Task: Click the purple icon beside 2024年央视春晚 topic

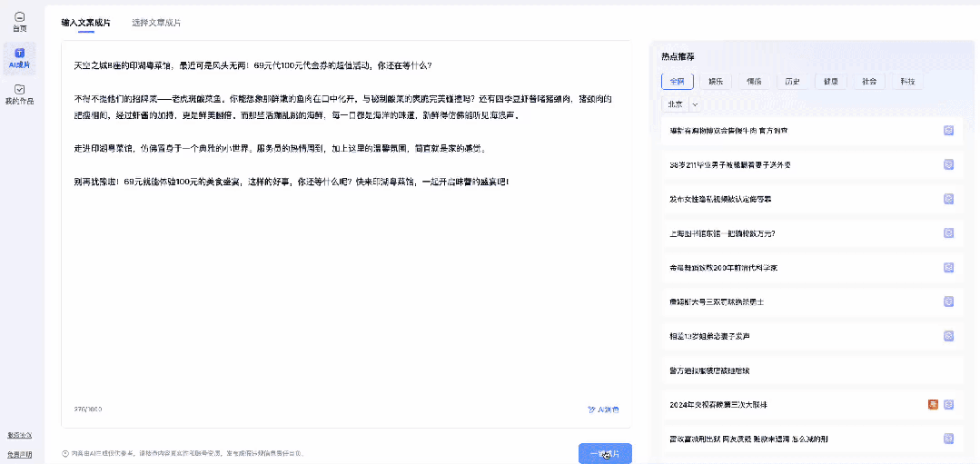Action: [x=948, y=404]
